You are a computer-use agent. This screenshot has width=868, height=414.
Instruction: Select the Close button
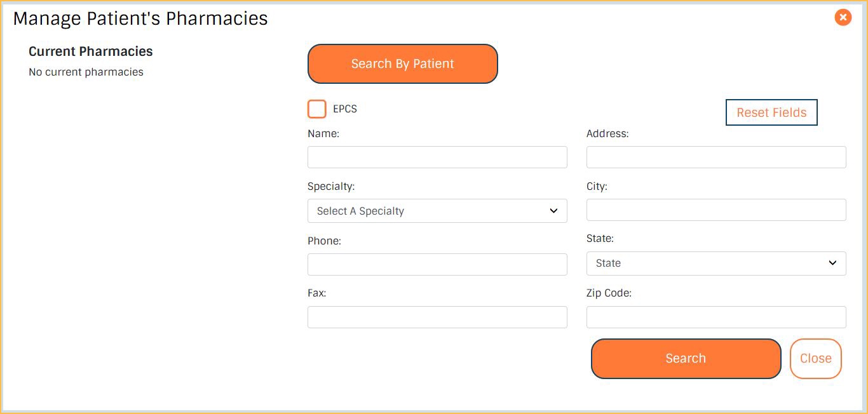click(x=816, y=358)
